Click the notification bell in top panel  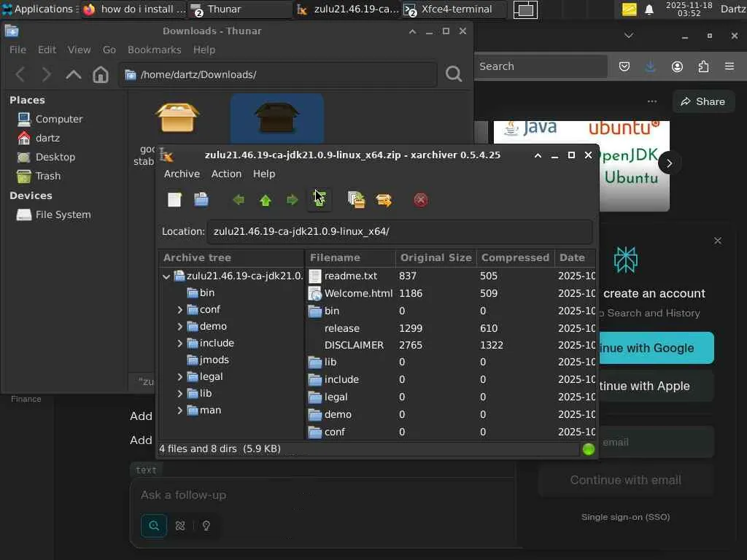coord(649,9)
